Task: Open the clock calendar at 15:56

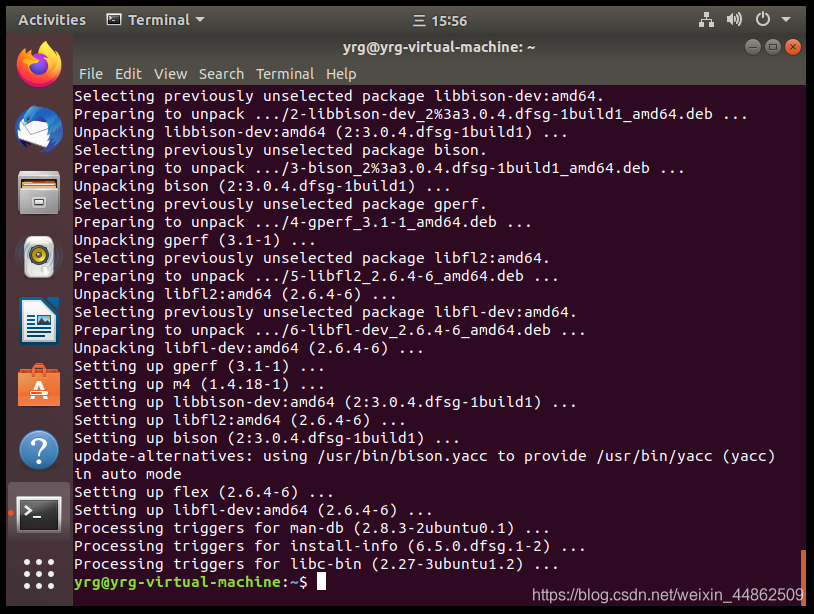Action: [x=440, y=21]
